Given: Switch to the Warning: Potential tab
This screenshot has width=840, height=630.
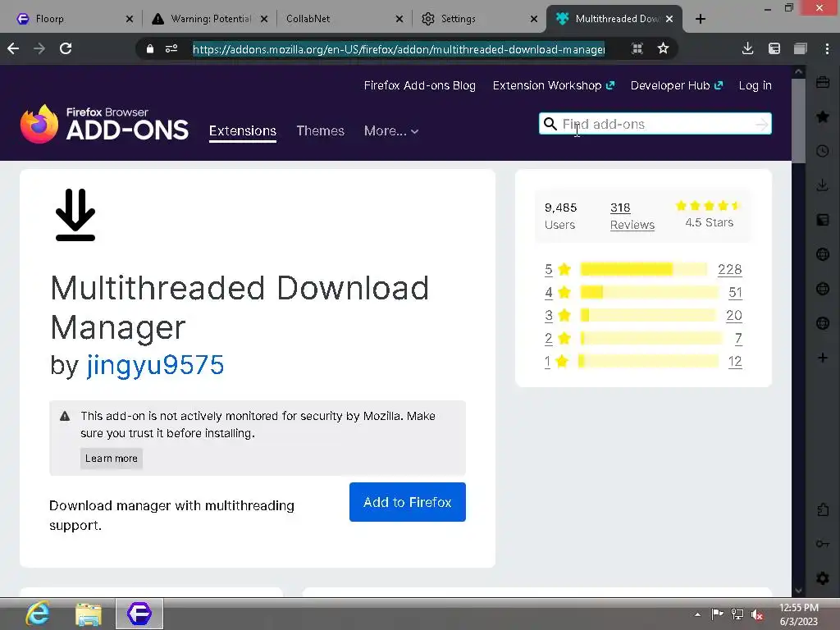Looking at the screenshot, I should click(210, 19).
